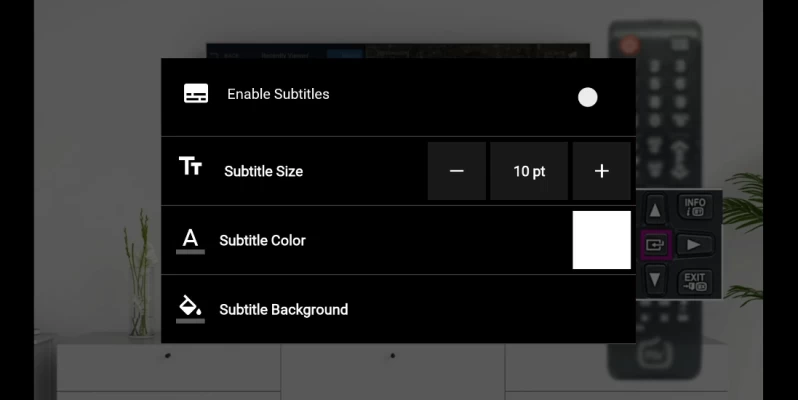Click the red power button on blurred remote

pyautogui.click(x=629, y=45)
